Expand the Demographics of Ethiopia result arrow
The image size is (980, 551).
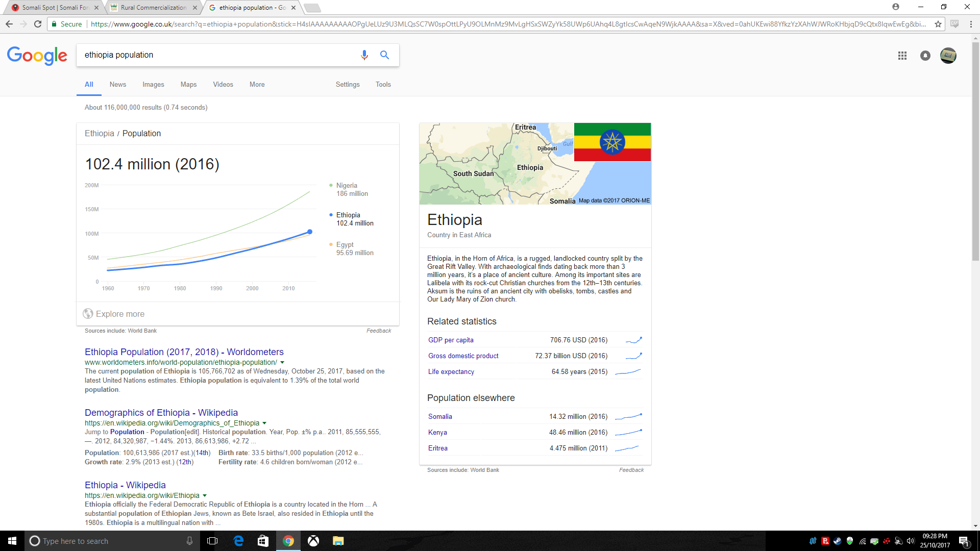point(264,423)
